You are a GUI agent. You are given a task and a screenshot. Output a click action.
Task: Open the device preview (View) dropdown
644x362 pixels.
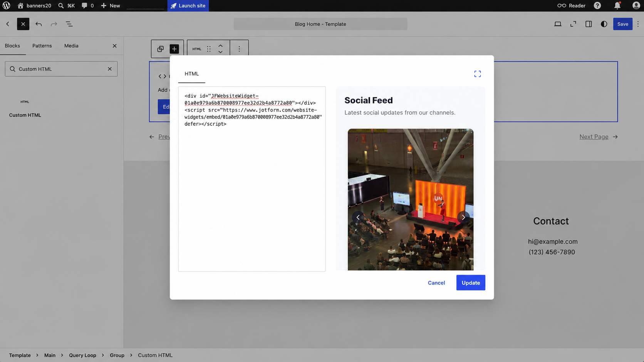tap(558, 24)
